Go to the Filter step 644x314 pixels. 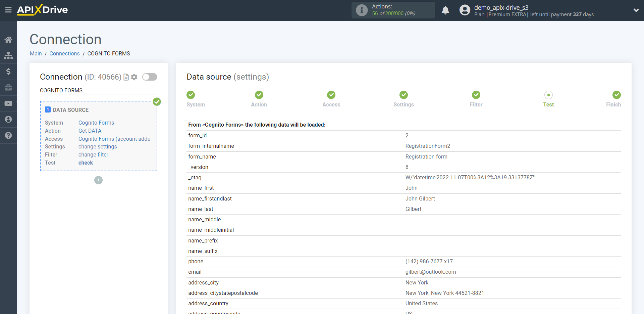476,99
